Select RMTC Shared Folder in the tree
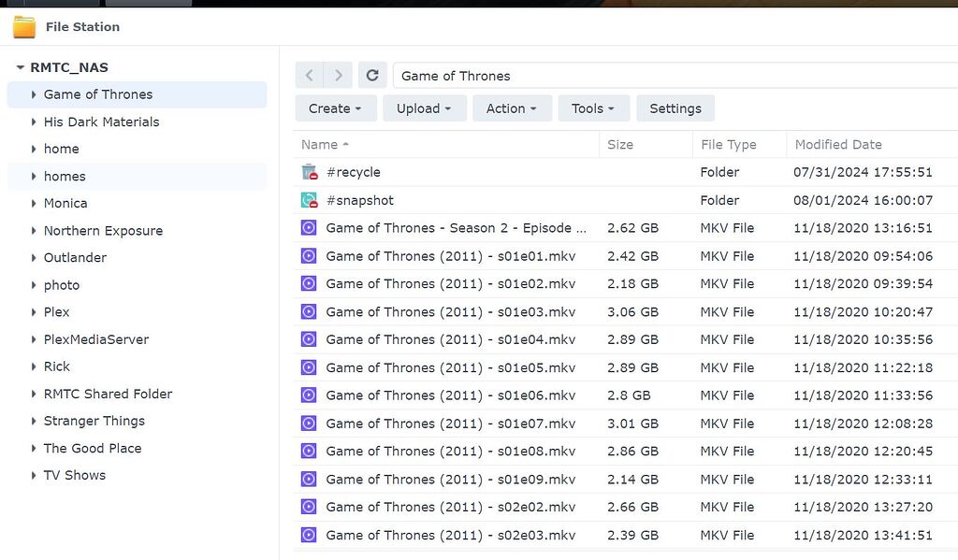This screenshot has height=560, width=958. coord(108,394)
